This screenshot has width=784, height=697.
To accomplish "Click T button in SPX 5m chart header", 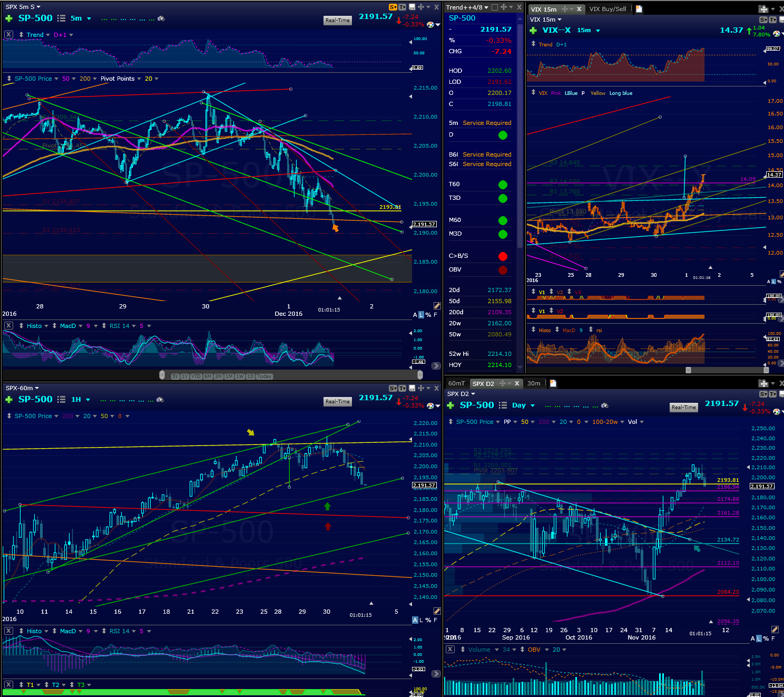I will click(403, 7).
